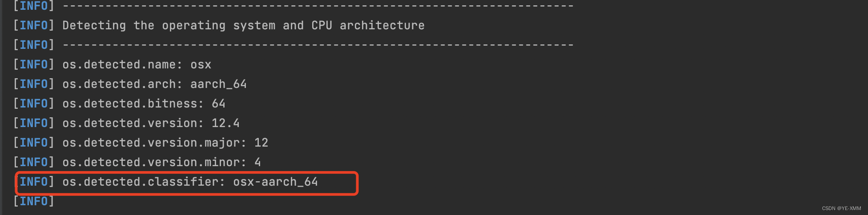Click the osx-aarch_64 classifier value
868x215 pixels.
276,182
